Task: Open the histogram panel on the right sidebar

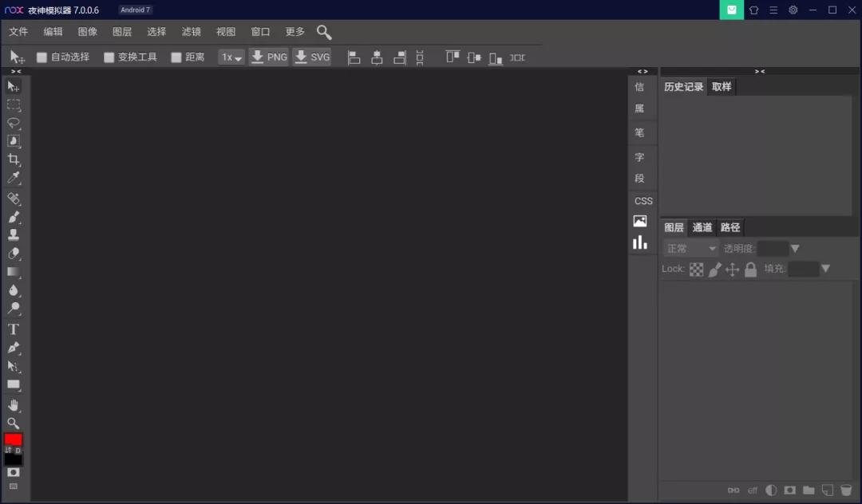Action: pyautogui.click(x=640, y=242)
